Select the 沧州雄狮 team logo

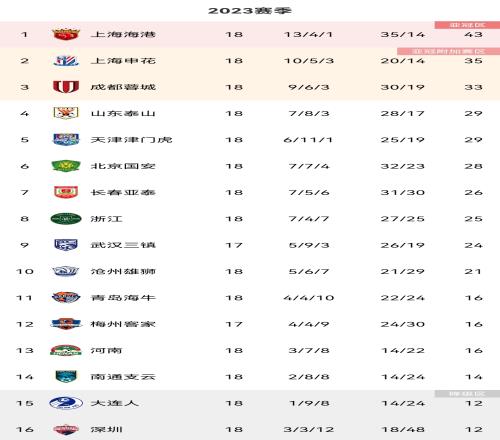tap(66, 271)
